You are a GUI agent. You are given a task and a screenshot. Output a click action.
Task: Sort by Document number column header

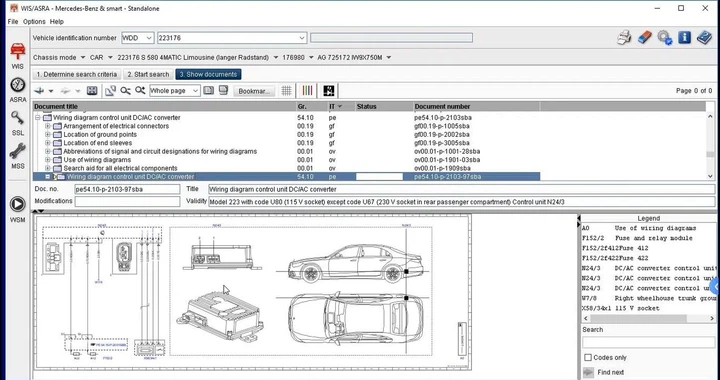tap(476, 106)
